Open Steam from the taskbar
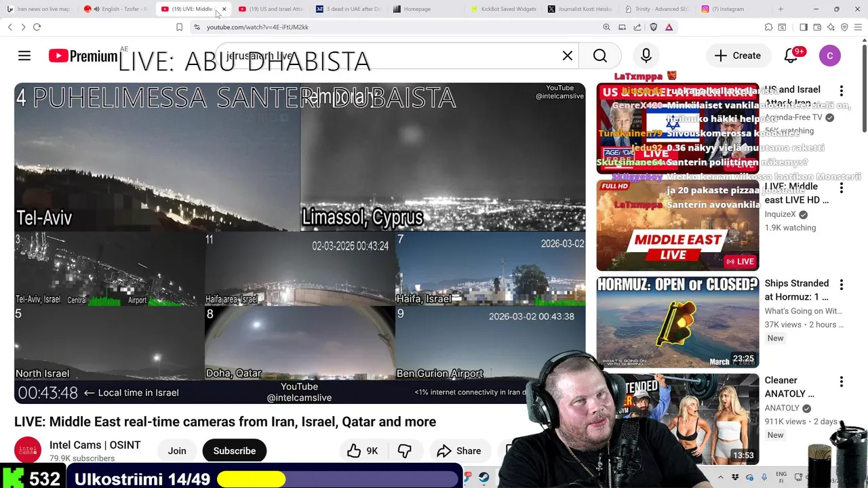 (x=484, y=478)
